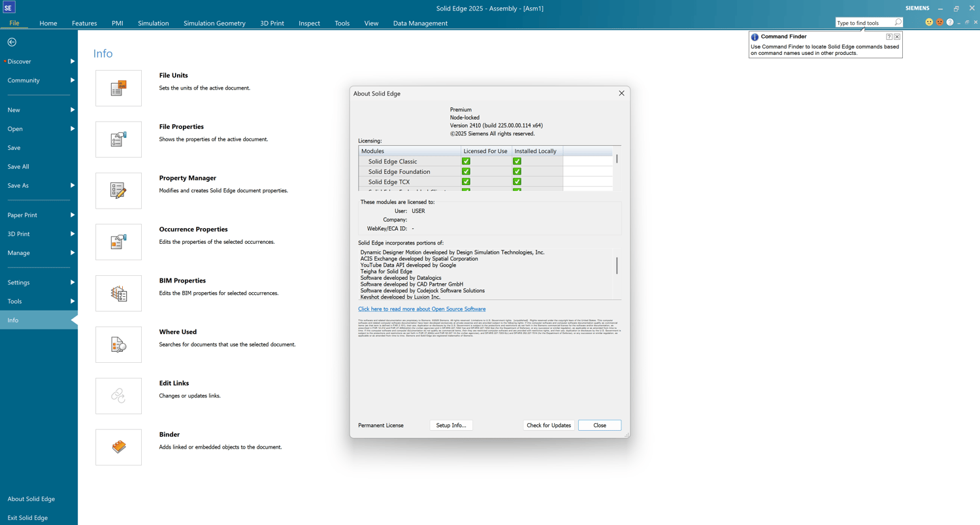Open the File Properties icon tile

click(118, 139)
